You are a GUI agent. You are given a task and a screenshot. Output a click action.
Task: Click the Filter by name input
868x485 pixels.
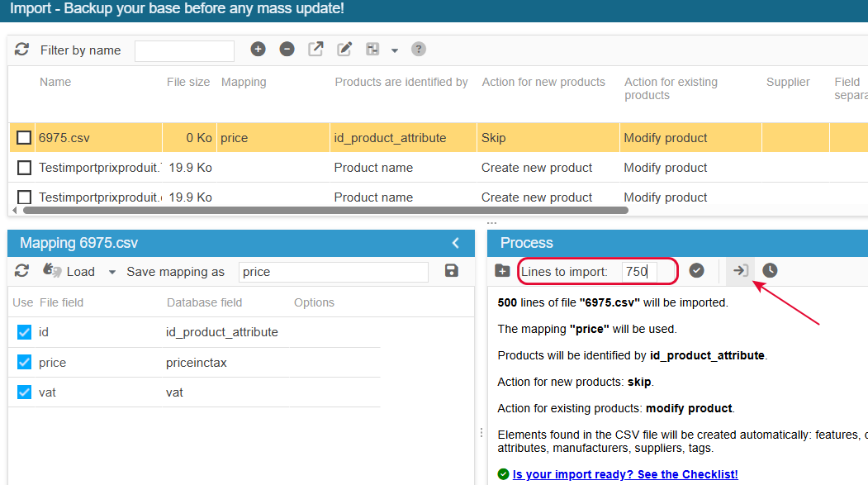click(x=184, y=51)
